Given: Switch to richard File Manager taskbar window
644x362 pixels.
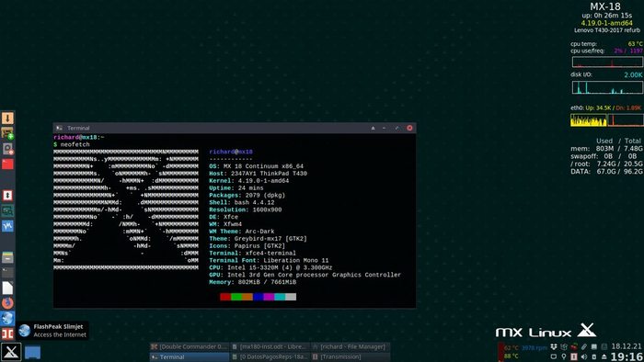Looking at the screenshot, I should tap(350, 346).
